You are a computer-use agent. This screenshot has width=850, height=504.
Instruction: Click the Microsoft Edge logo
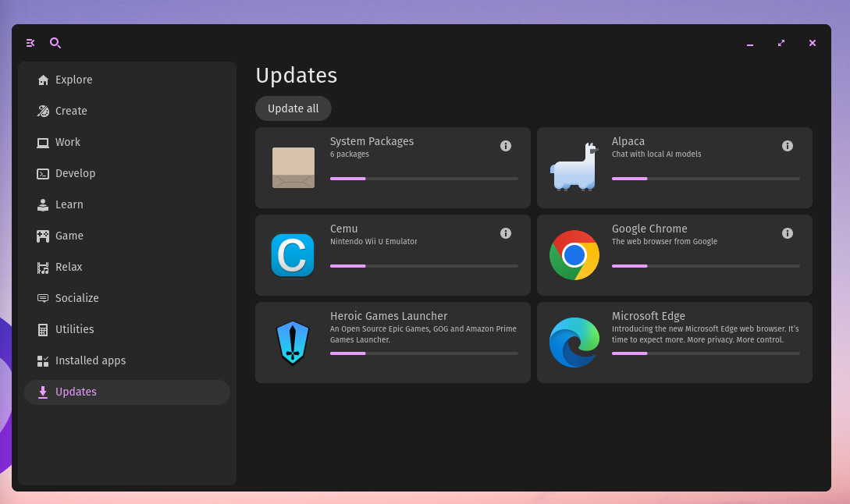point(574,343)
